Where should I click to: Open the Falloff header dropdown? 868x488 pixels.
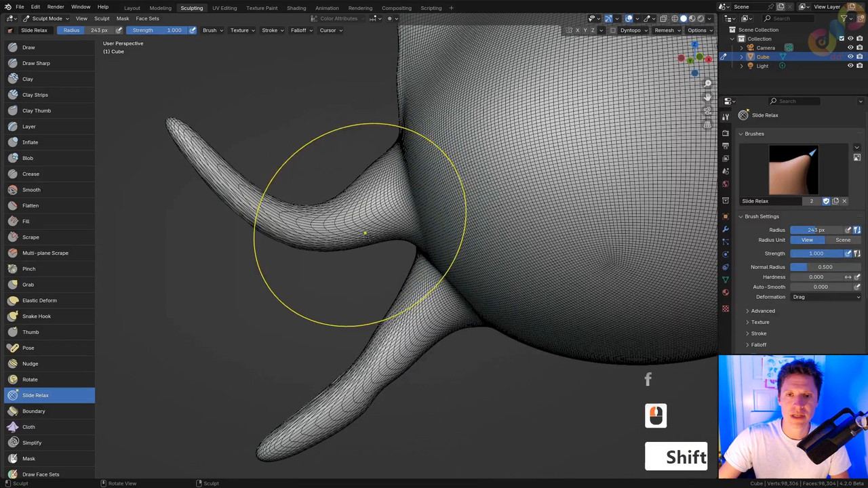click(x=301, y=30)
